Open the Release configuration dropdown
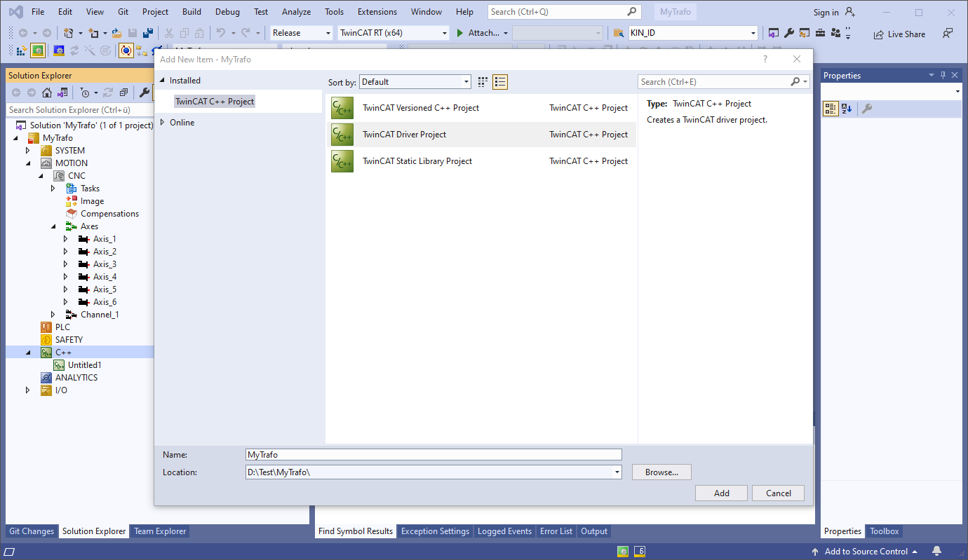The image size is (968, 560). click(x=328, y=33)
